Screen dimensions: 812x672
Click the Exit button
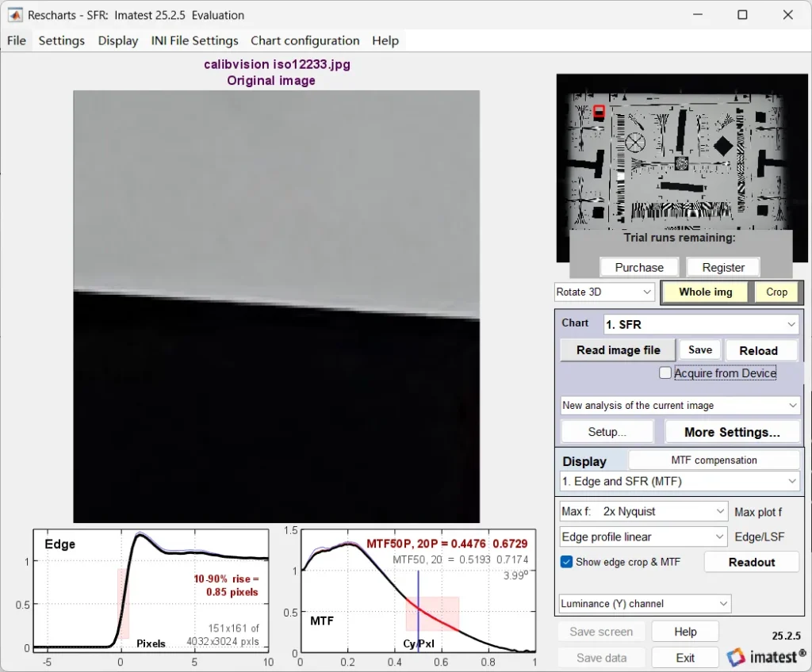tap(685, 658)
